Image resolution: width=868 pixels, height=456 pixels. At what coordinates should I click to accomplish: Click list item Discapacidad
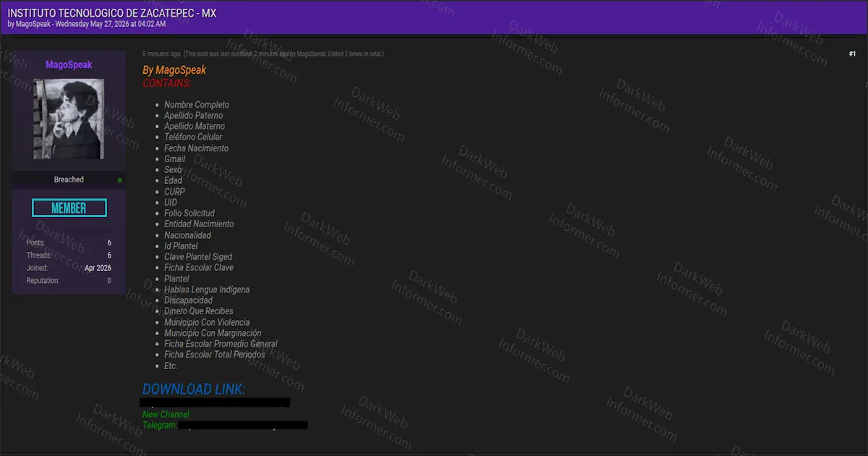(x=188, y=300)
